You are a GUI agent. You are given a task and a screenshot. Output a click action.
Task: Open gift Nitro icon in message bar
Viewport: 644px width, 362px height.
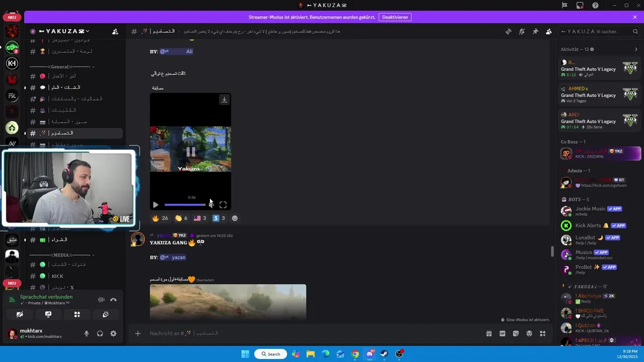click(x=489, y=333)
